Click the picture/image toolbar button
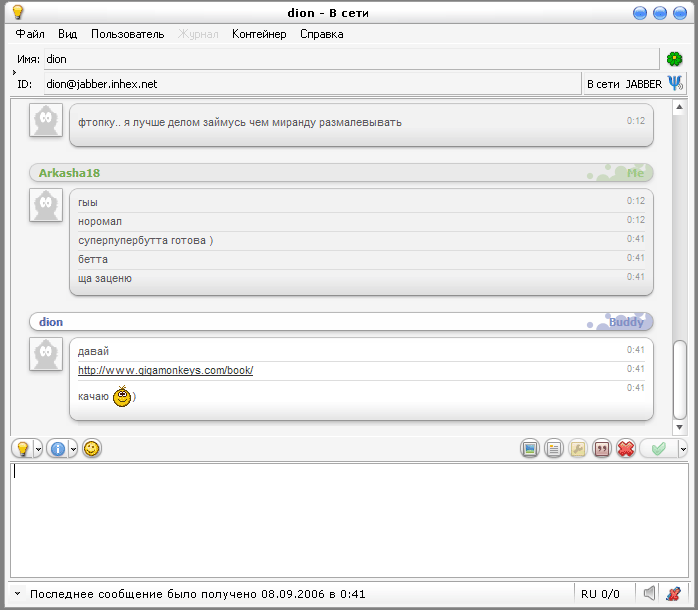This screenshot has width=698, height=610. 530,449
